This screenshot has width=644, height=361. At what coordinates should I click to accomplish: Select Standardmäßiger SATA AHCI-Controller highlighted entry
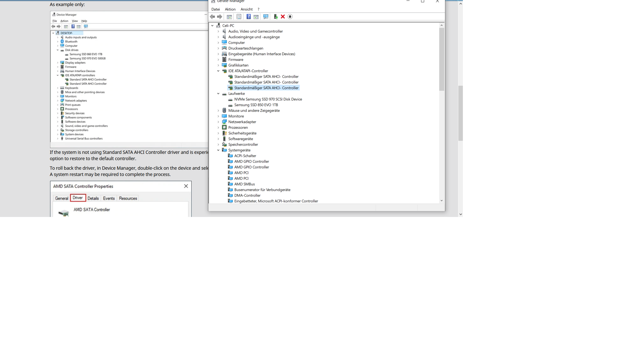click(x=266, y=87)
